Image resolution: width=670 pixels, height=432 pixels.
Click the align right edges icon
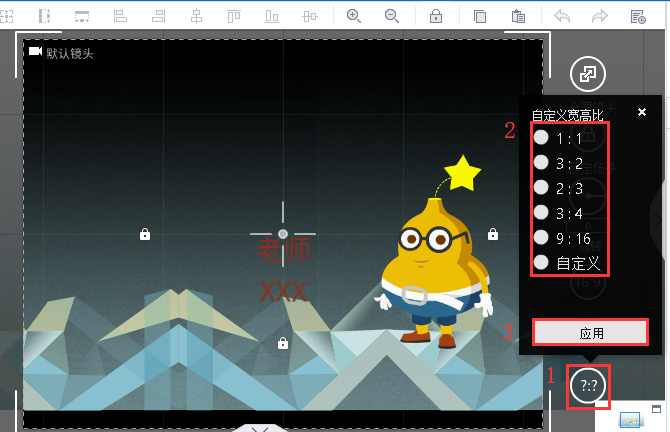coord(158,16)
